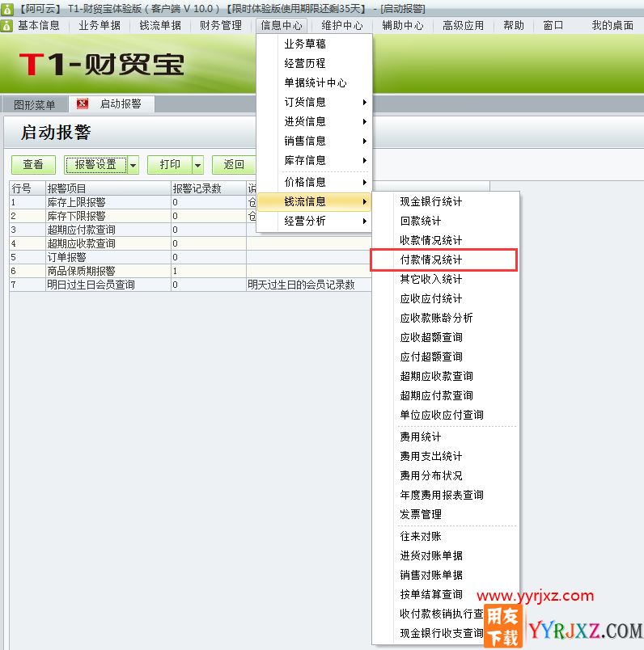Open the 帮助 menu
Image resolution: width=644 pixels, height=650 pixels.
(x=514, y=26)
